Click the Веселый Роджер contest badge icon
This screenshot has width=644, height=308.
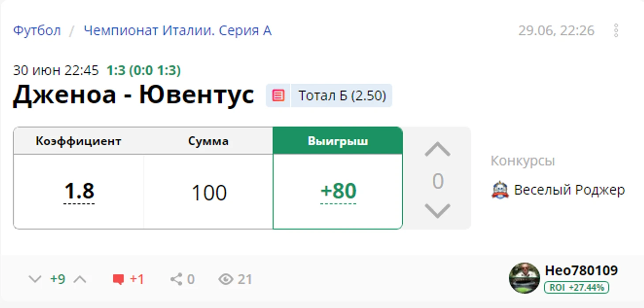(500, 190)
